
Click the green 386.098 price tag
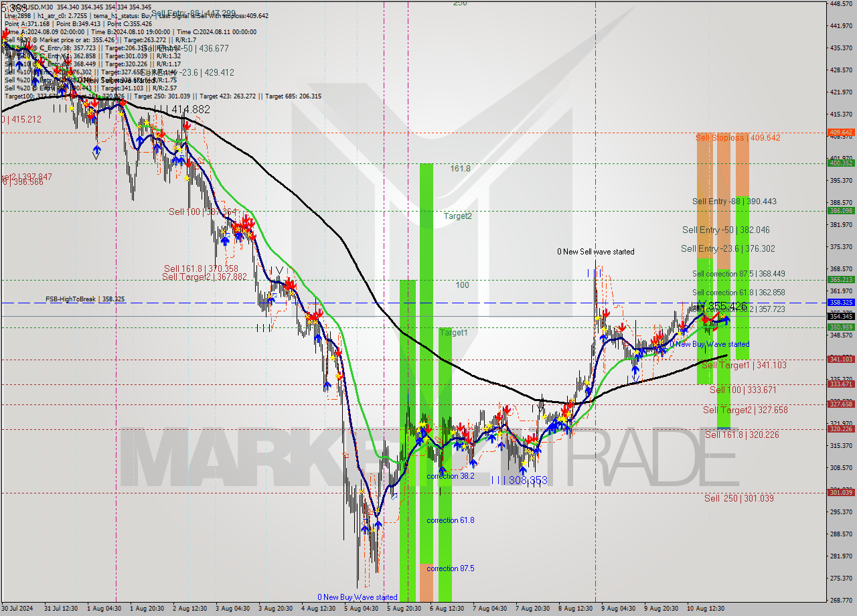coord(841,210)
